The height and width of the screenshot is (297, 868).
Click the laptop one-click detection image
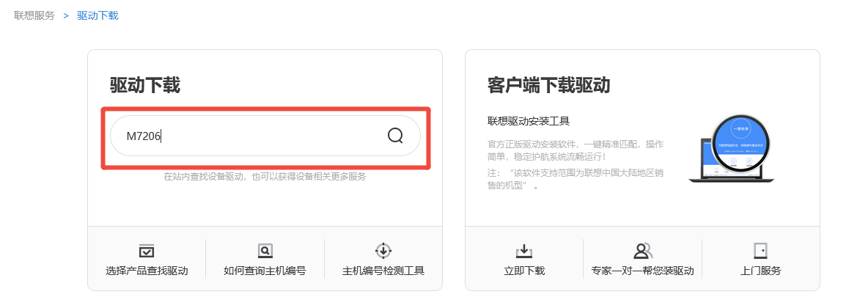[x=731, y=148]
